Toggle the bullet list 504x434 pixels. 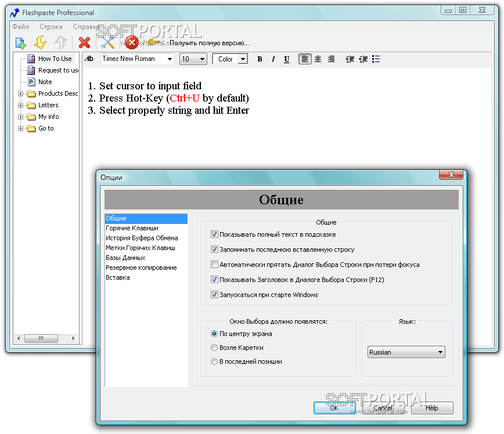pos(376,59)
